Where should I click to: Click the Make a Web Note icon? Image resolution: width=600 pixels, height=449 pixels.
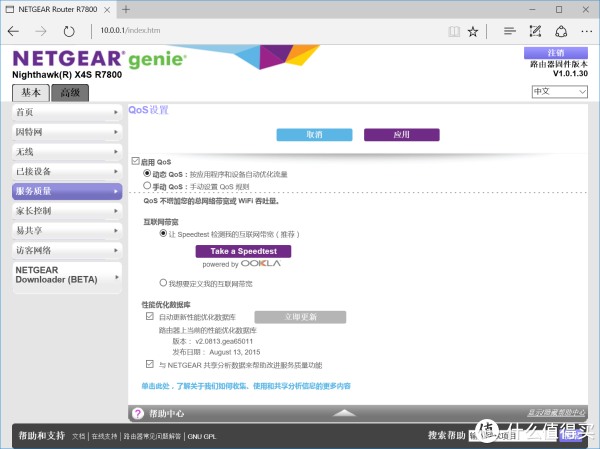535,30
